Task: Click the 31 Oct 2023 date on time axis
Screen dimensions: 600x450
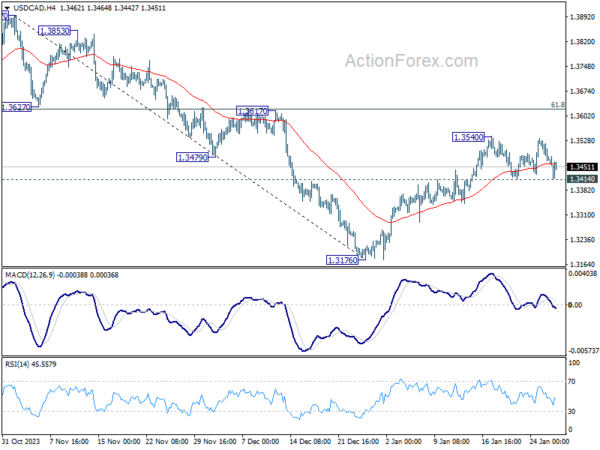Action: click(21, 441)
